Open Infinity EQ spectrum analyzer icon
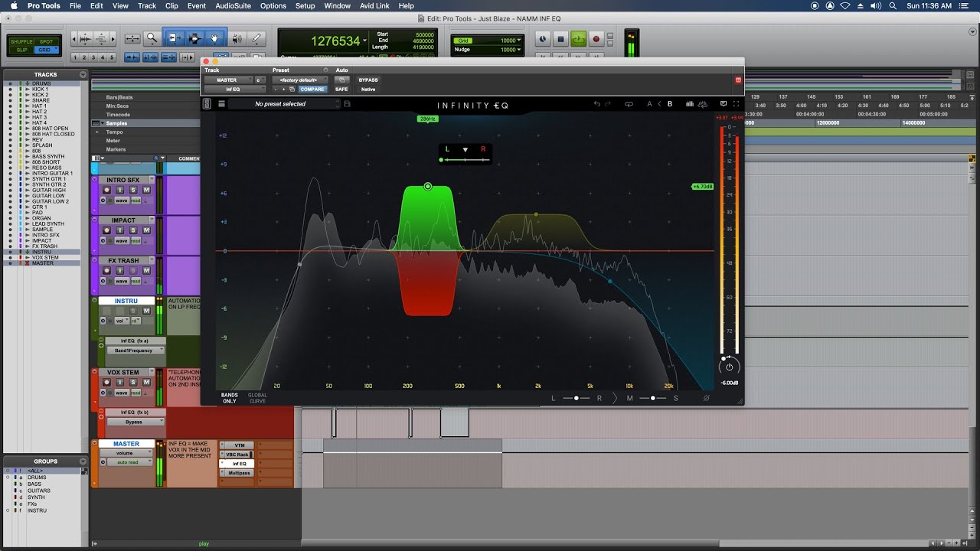 (x=690, y=104)
